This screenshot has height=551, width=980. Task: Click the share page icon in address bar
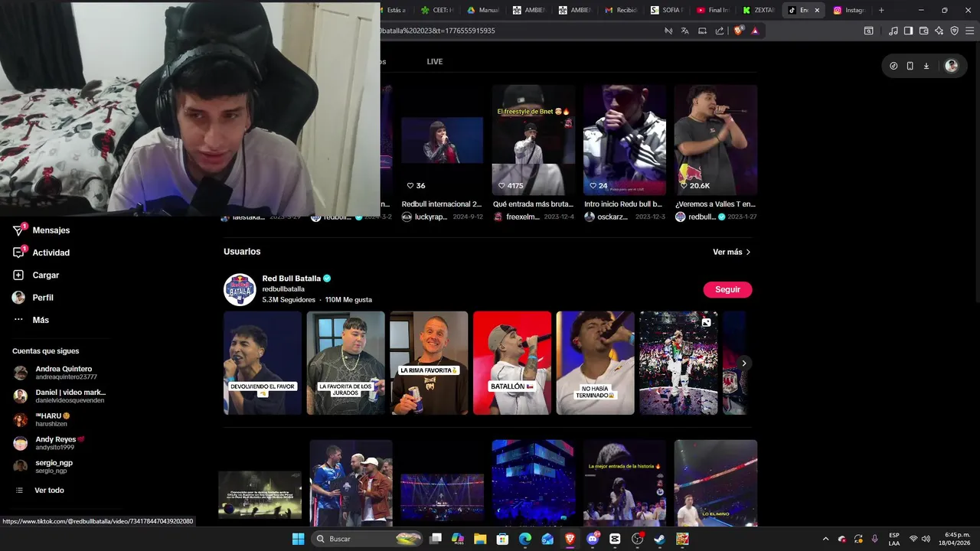720,31
